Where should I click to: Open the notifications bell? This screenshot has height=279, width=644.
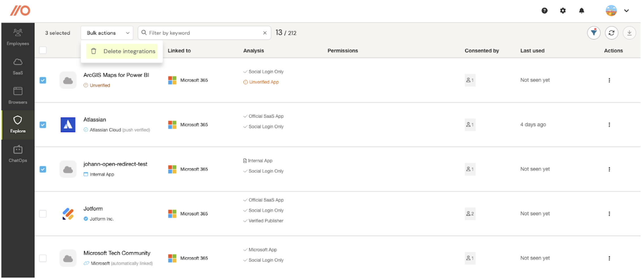coord(581,11)
